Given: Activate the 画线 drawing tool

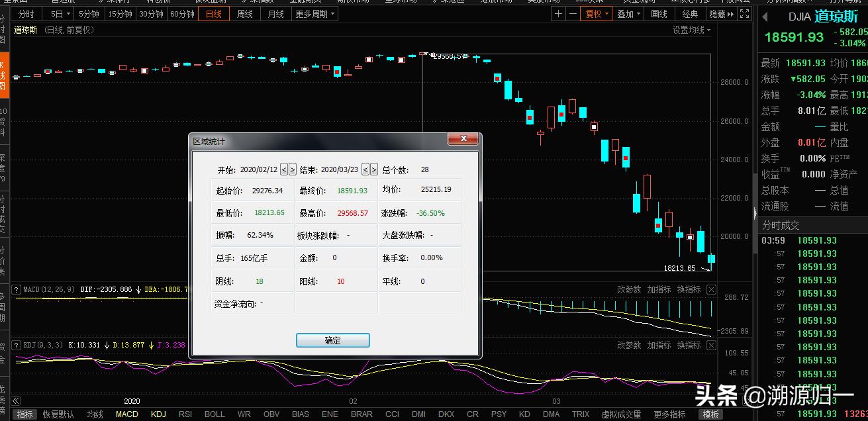Looking at the screenshot, I should (659, 14).
